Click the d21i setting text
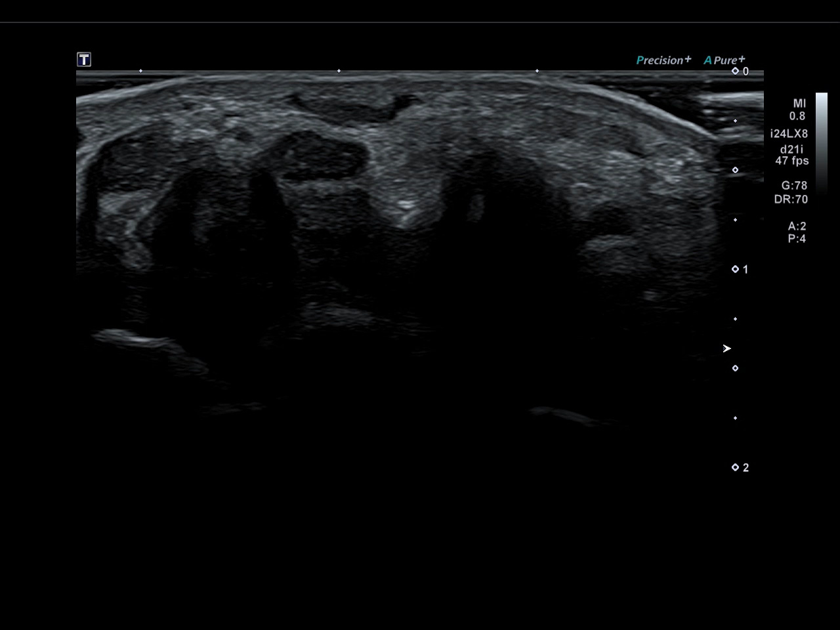 (791, 149)
